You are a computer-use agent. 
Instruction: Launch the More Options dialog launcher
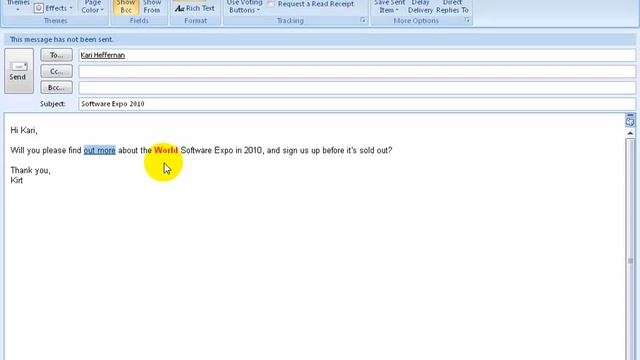point(467,20)
